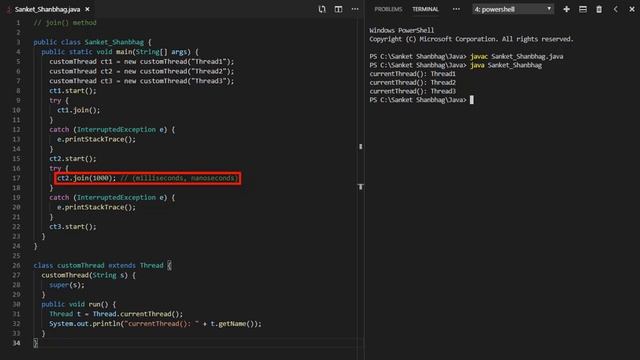The height and width of the screenshot is (360, 640).
Task: Click 'Windows PowerShell' header text in terminal
Action: (402, 30)
